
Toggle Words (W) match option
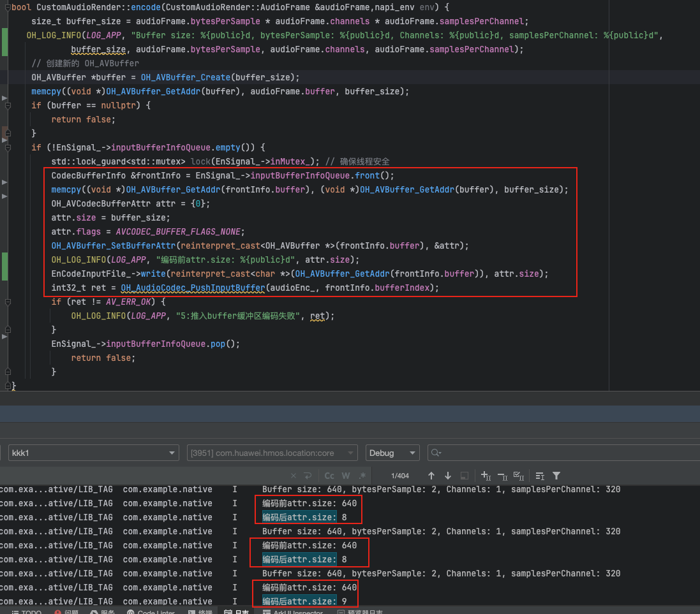(x=346, y=476)
